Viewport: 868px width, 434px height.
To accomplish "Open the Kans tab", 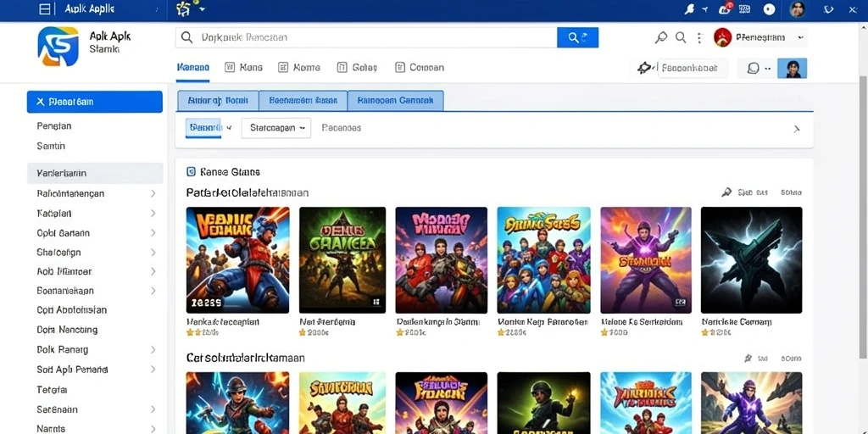I will (x=243, y=68).
